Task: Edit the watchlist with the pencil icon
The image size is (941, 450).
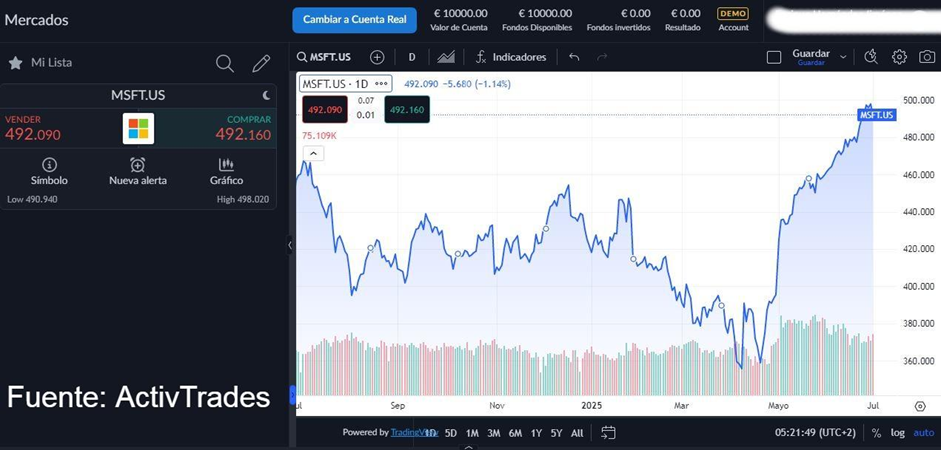Action: pyautogui.click(x=261, y=63)
